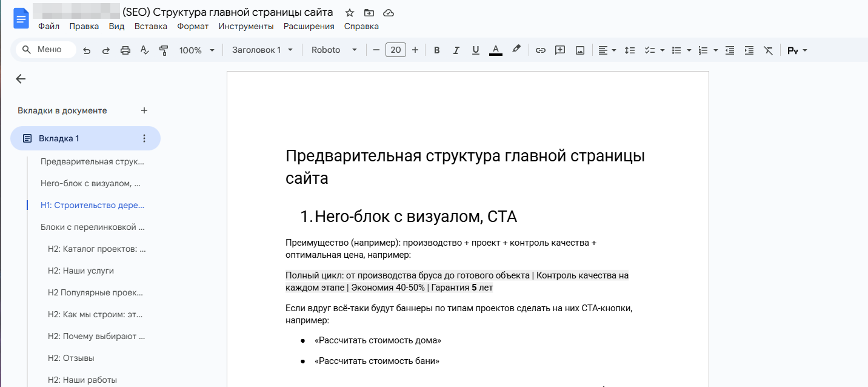Add a comment via toolbar icon
Viewport: 868px width, 387px height.
(x=560, y=50)
